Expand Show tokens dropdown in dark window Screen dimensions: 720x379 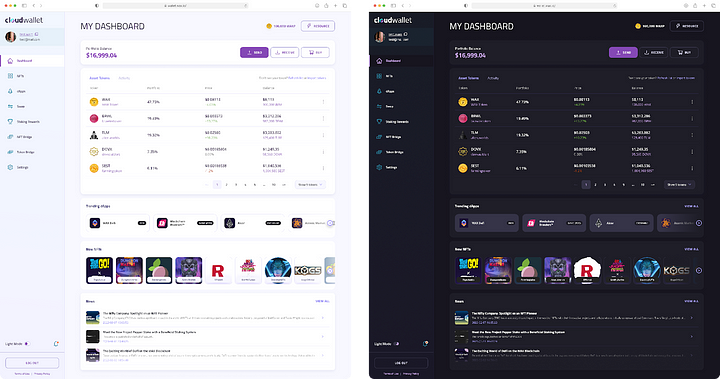click(680, 185)
